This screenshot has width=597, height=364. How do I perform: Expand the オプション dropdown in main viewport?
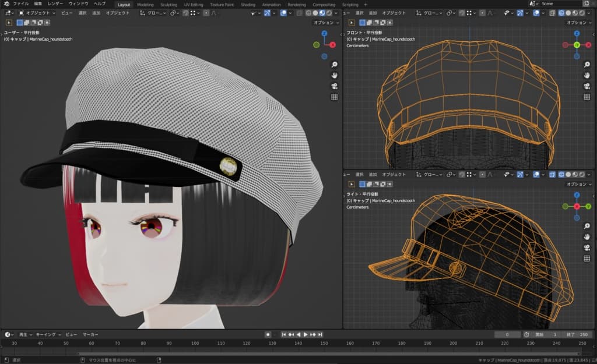point(325,23)
